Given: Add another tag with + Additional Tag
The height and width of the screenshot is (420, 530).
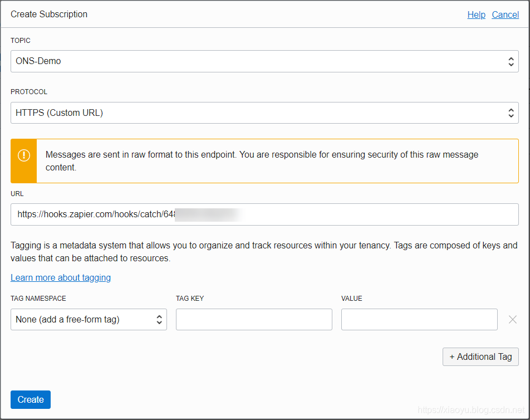Looking at the screenshot, I should coord(480,356).
